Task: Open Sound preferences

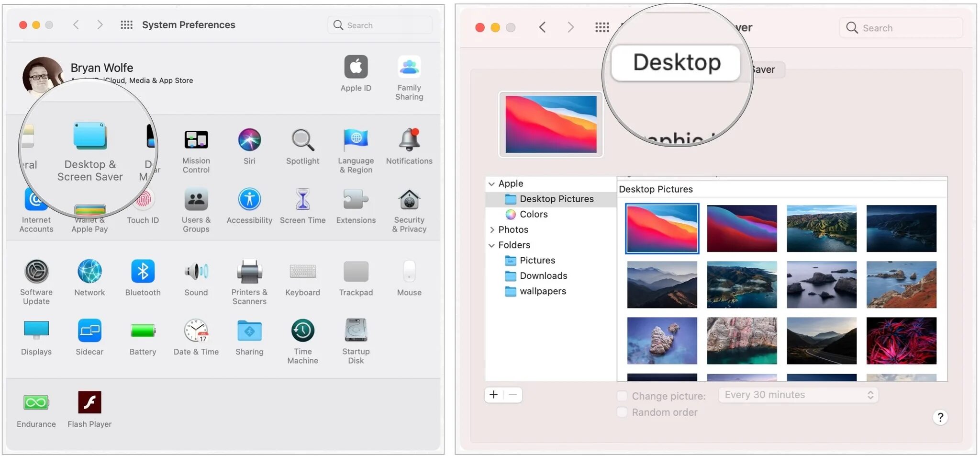Action: [196, 278]
